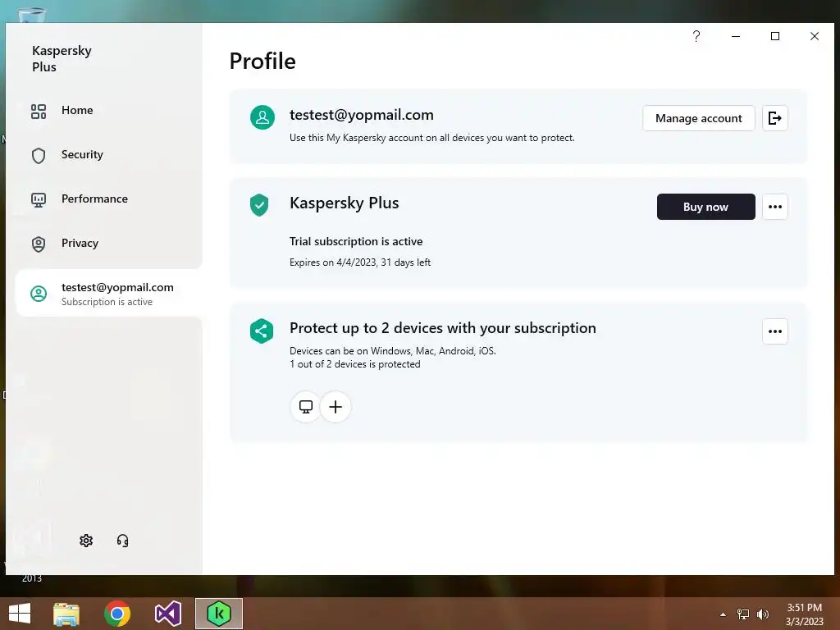Click the network tray icon
The width and height of the screenshot is (840, 630).
click(x=742, y=614)
